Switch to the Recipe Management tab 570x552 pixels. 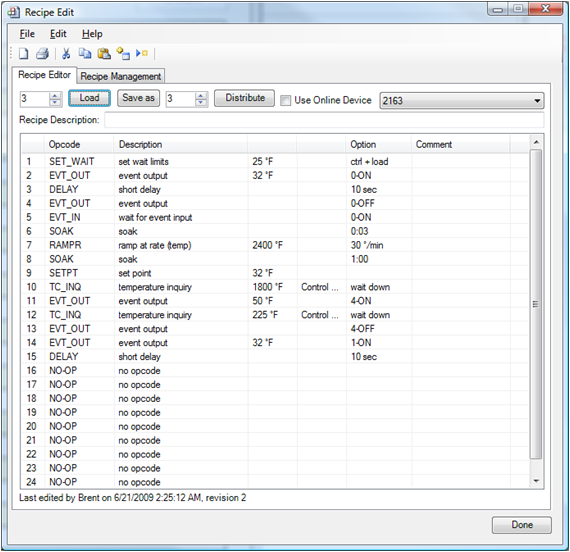pyautogui.click(x=121, y=76)
